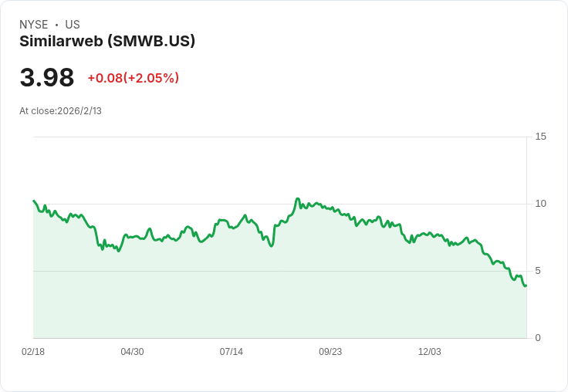Select the 12/03 date on x-axis
Viewport: 568px width, 392px height.
pos(429,352)
